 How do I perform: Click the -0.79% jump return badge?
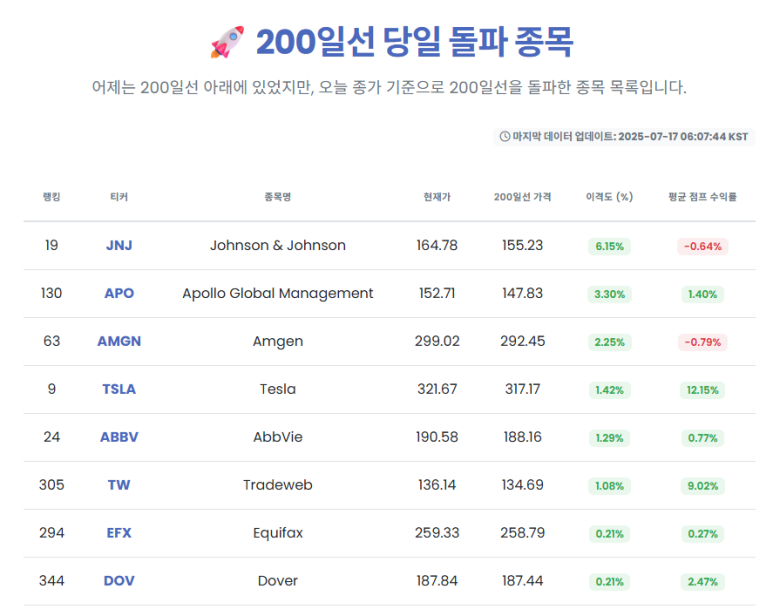tap(703, 342)
